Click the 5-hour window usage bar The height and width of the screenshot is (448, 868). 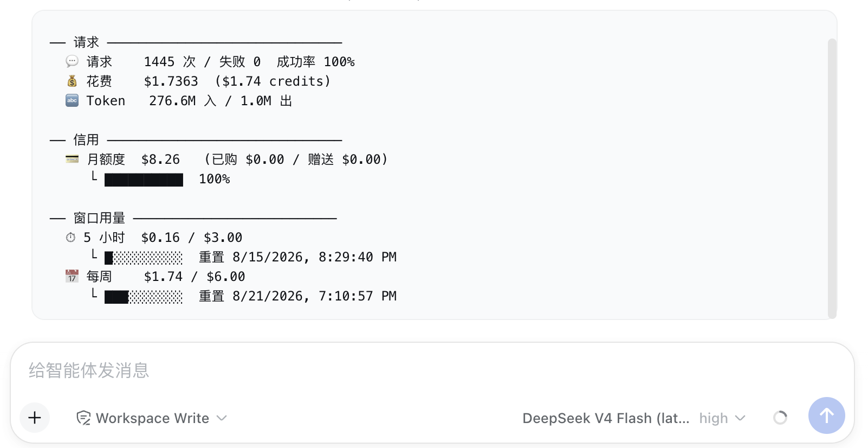tap(144, 258)
